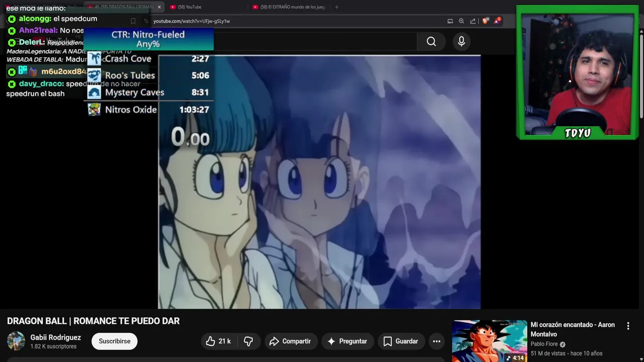Click share page icon in address bar
The width and height of the screenshot is (644, 362).
point(473,21)
